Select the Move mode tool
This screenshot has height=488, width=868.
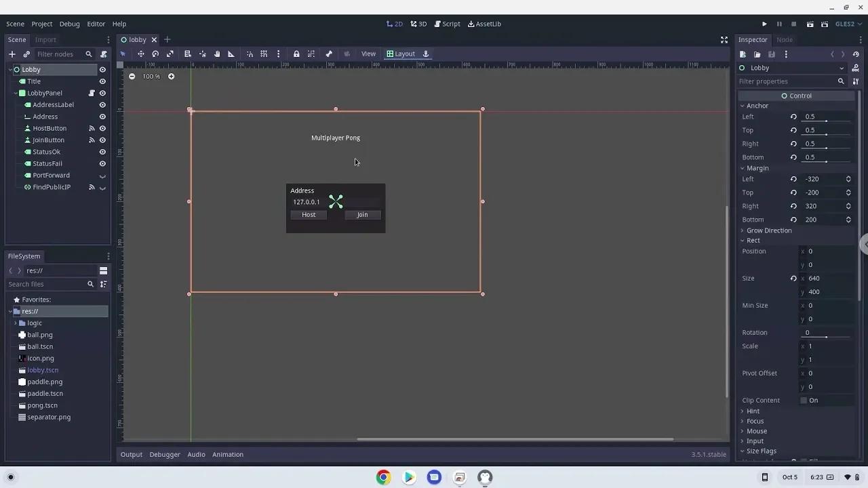[x=140, y=54]
